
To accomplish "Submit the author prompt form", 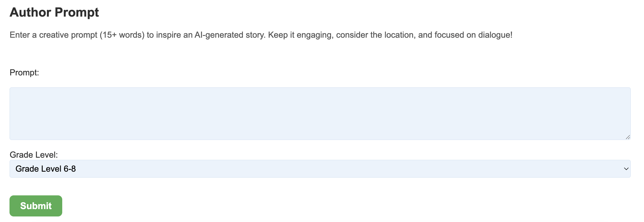I will [x=36, y=206].
